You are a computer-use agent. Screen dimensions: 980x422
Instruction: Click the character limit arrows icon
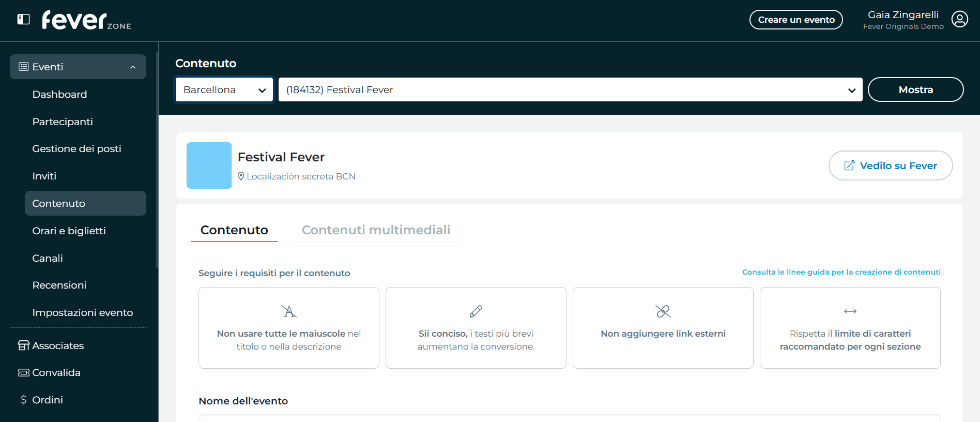click(850, 311)
